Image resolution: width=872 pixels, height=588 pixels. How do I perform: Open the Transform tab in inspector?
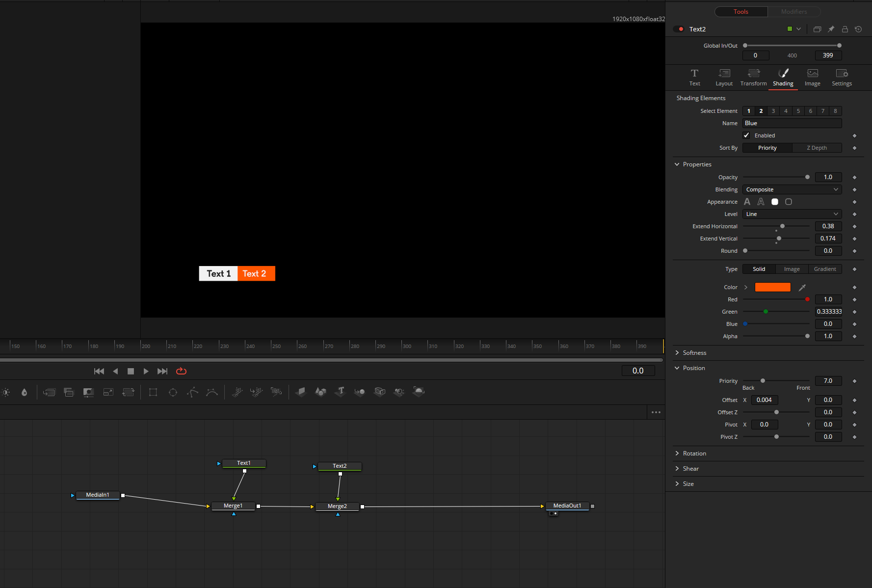pyautogui.click(x=754, y=78)
